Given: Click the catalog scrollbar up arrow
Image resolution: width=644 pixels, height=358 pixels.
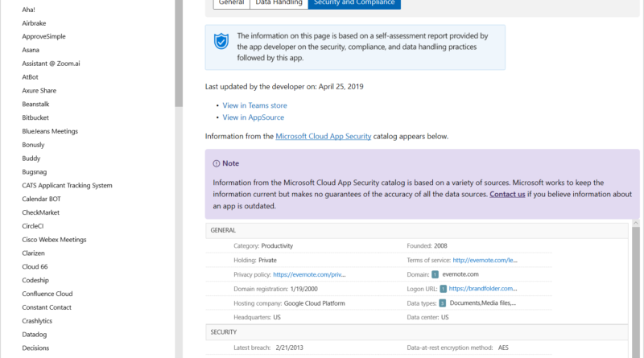Looking at the screenshot, I should coord(636,223).
